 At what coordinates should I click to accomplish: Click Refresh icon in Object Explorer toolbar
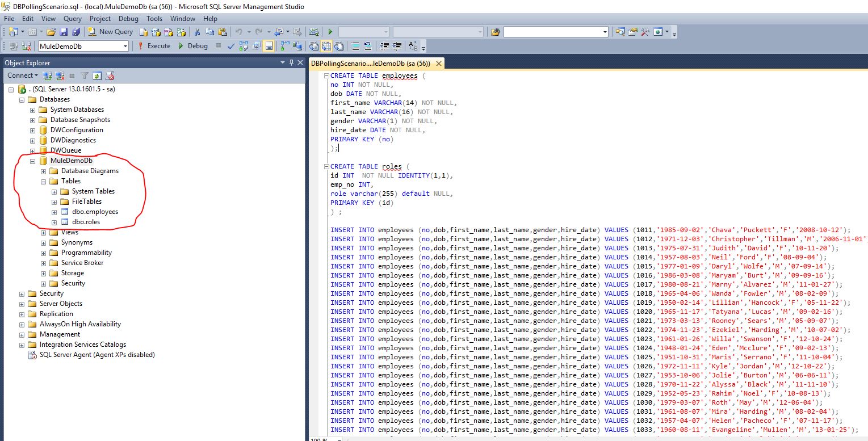coord(97,75)
